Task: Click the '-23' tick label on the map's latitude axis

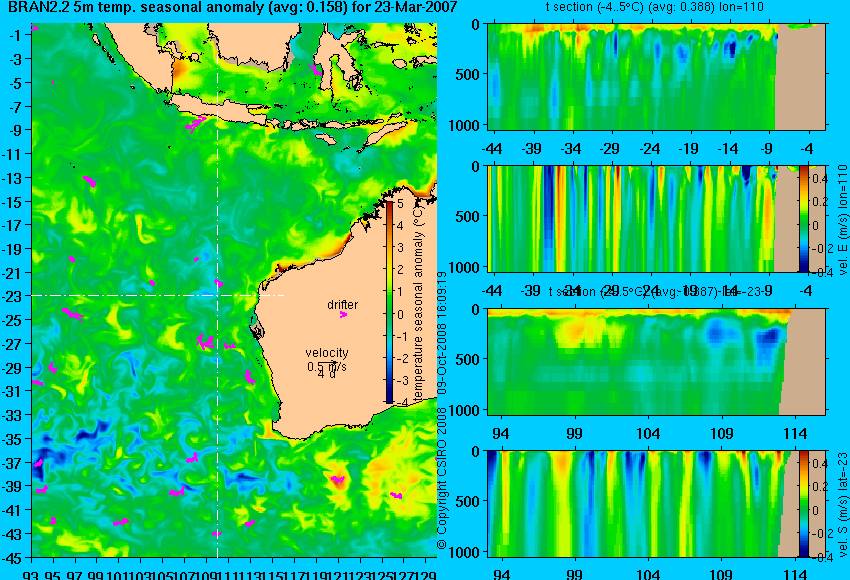Action: pos(12,297)
